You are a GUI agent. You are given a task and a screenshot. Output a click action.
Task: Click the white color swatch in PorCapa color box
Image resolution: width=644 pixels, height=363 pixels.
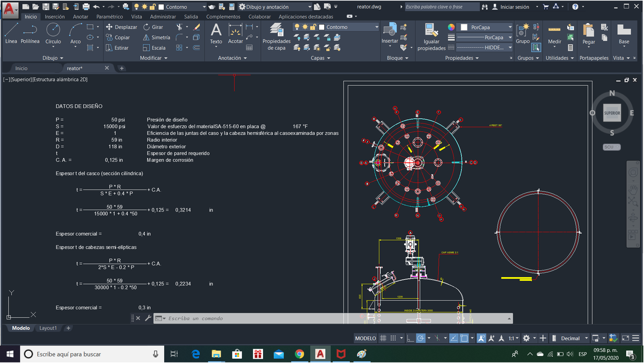click(464, 27)
